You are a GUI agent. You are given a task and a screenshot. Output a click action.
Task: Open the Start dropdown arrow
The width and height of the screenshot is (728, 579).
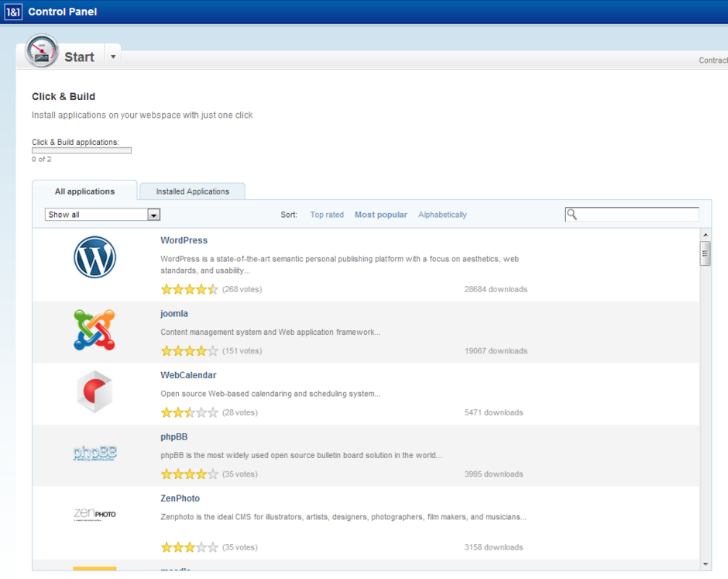coord(113,57)
